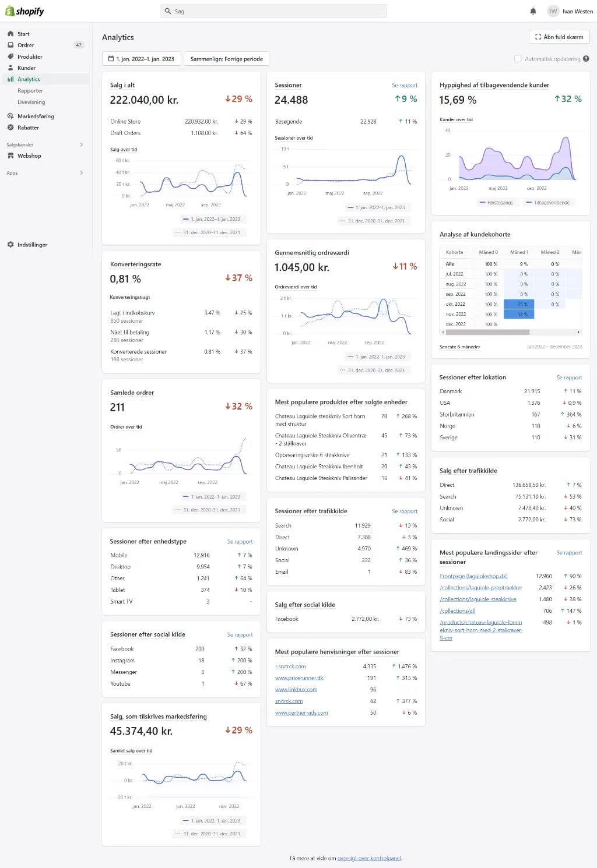Click the Rabatter discount icon
597x868 pixels.
10,128
